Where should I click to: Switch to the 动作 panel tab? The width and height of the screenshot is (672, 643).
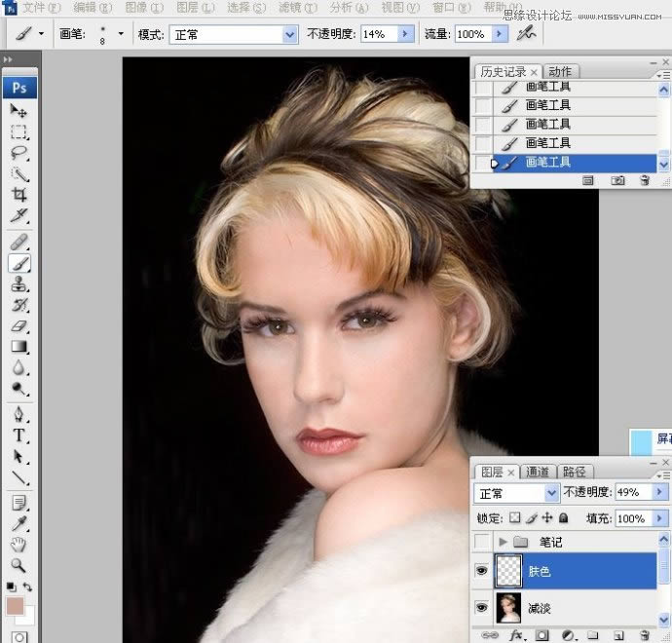[560, 71]
